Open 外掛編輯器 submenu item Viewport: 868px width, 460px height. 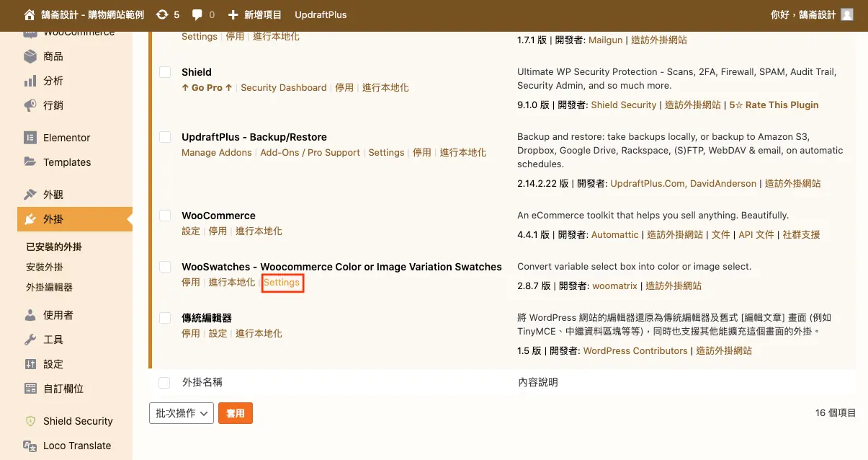point(49,287)
